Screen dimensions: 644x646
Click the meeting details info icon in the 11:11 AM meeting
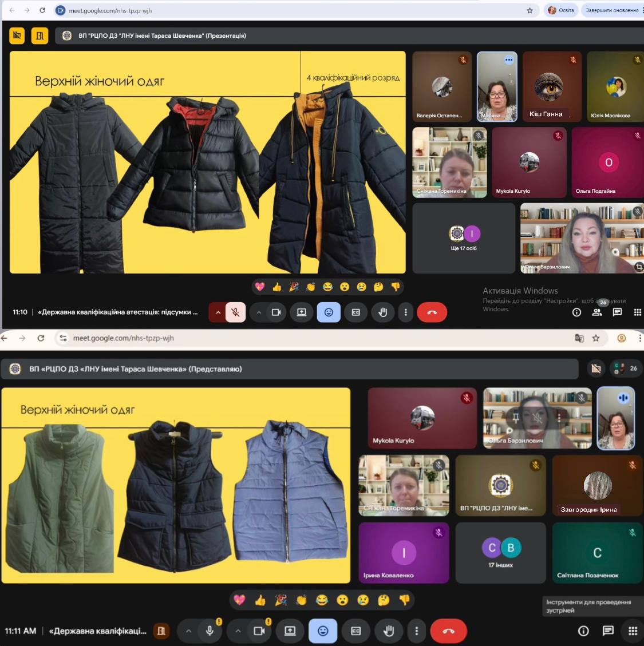tap(583, 631)
